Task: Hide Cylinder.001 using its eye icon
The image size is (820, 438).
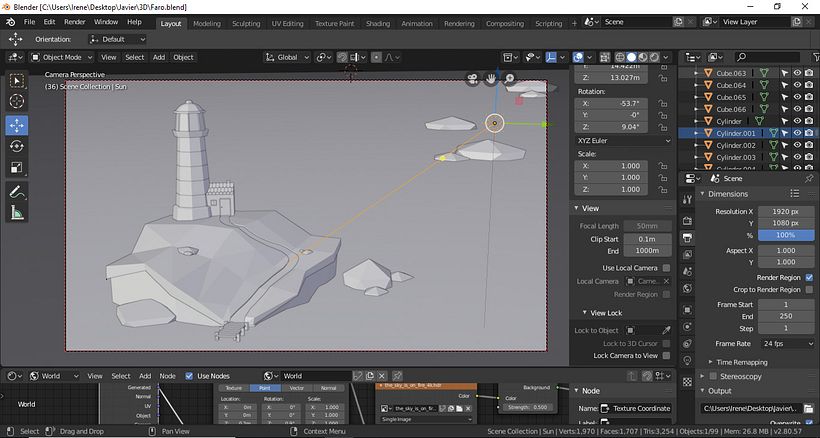Action: [798, 133]
